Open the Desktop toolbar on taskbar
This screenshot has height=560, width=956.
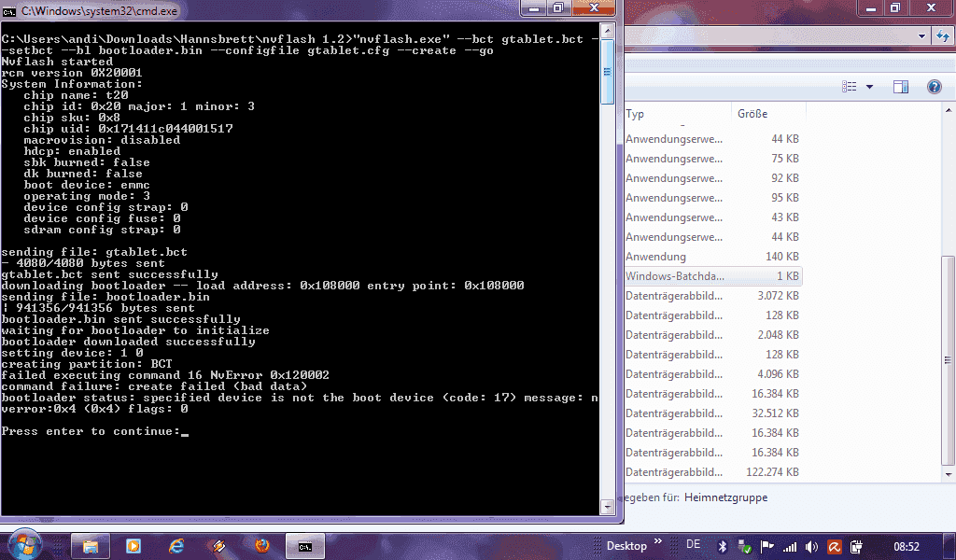point(626,546)
